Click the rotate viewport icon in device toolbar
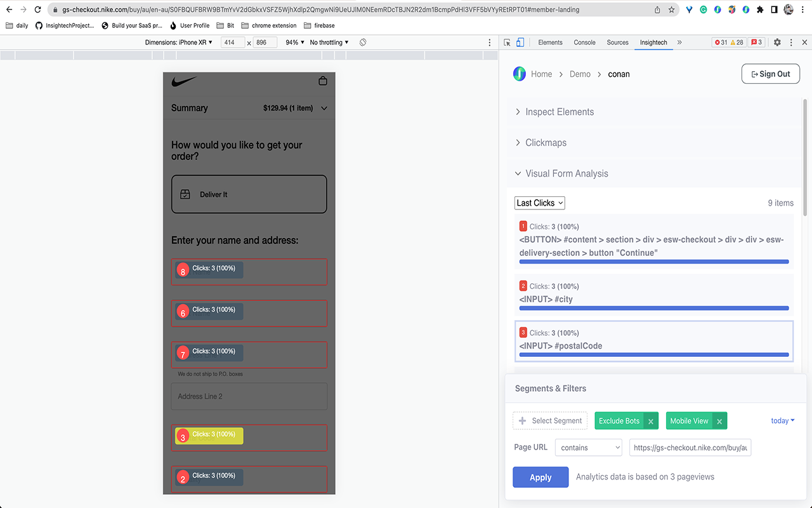The image size is (812, 508). coord(362,42)
